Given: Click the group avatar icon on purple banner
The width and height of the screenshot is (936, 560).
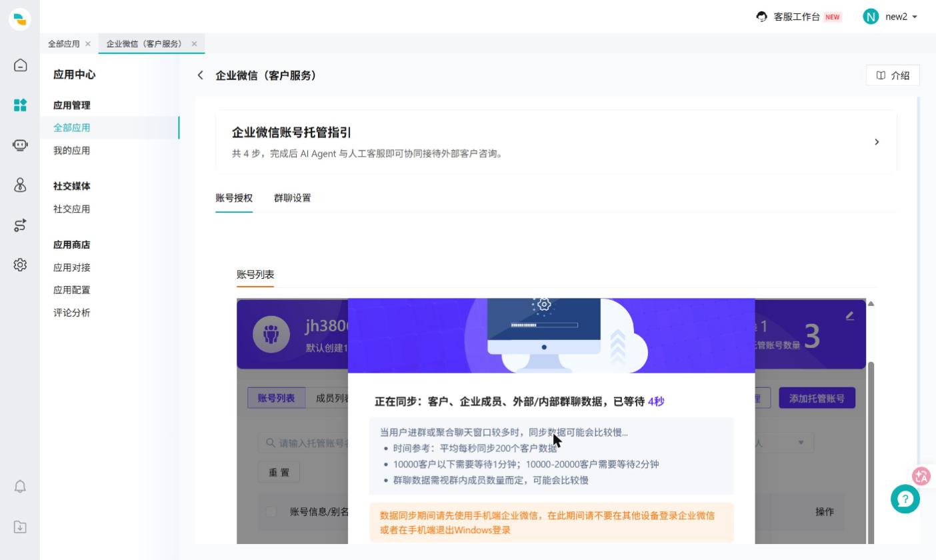Looking at the screenshot, I should click(x=271, y=334).
